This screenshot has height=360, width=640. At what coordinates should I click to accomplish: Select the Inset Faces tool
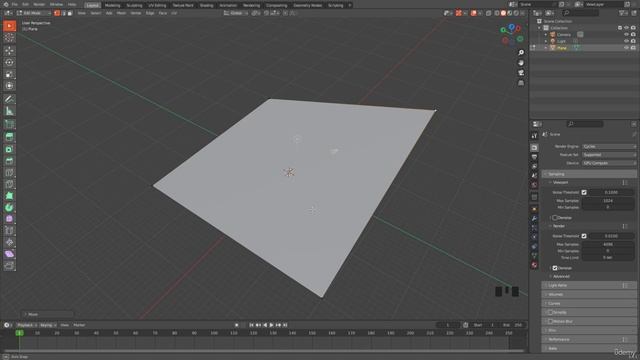tap(9, 149)
